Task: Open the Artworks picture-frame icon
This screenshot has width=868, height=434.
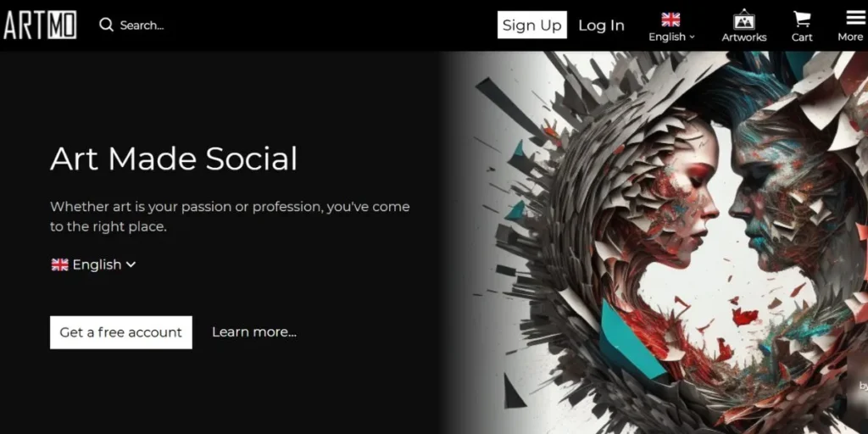Action: (744, 19)
